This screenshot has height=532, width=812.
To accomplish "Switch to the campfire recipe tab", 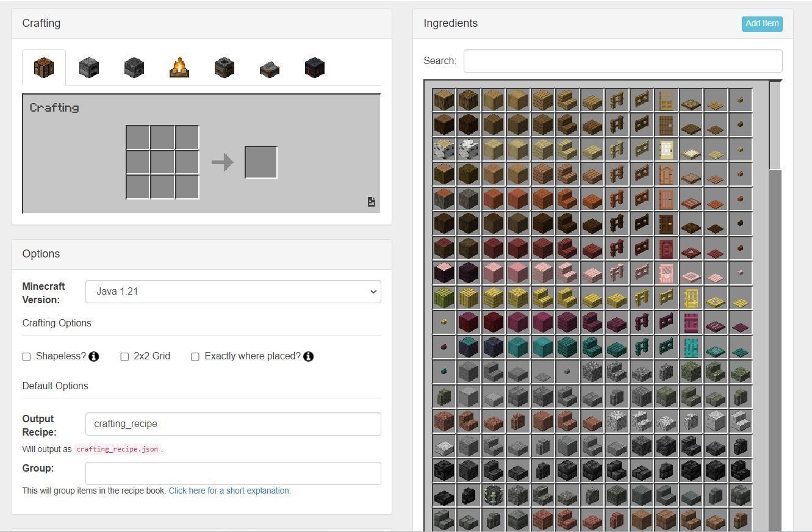I will click(x=179, y=68).
